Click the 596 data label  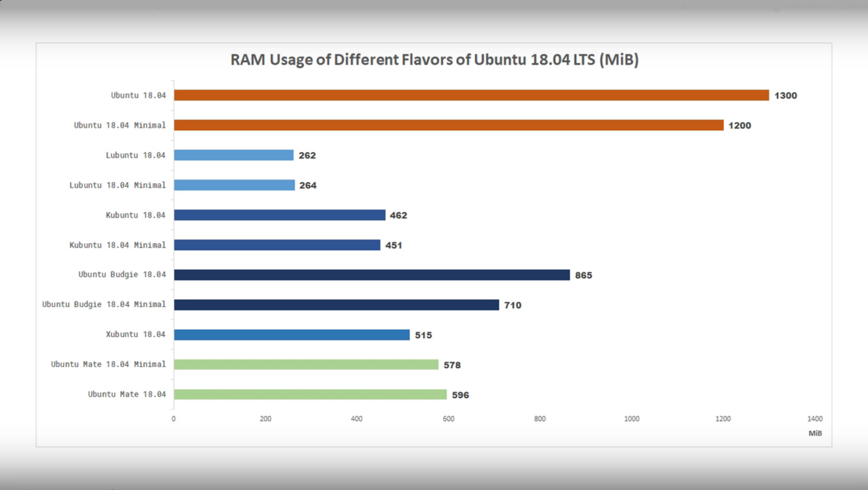tap(460, 395)
